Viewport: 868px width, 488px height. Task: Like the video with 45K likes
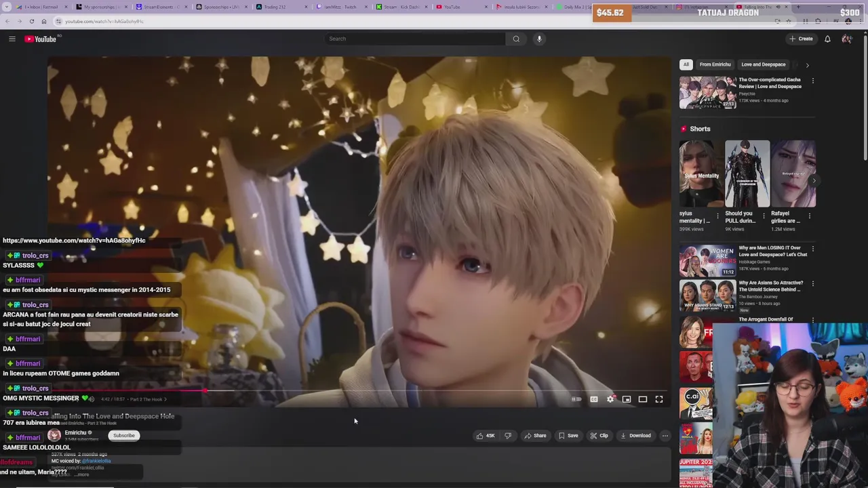tap(486, 436)
